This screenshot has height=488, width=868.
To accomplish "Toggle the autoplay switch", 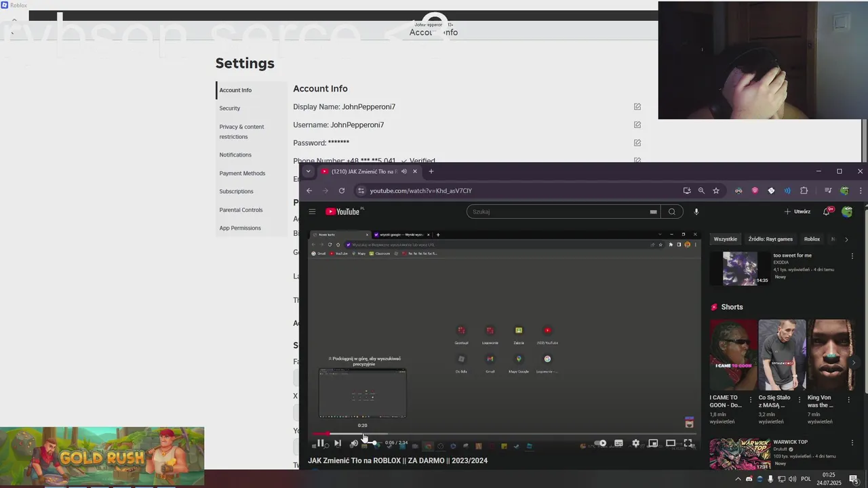I will (x=600, y=443).
